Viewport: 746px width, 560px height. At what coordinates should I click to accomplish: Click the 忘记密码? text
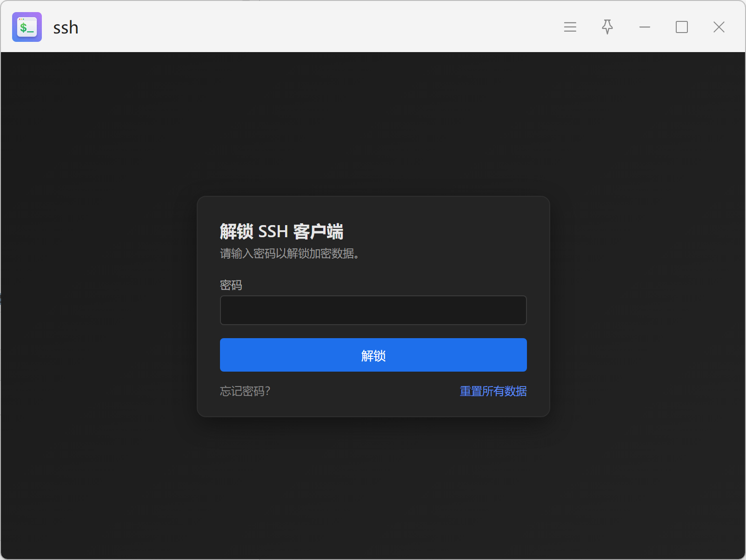pos(245,391)
